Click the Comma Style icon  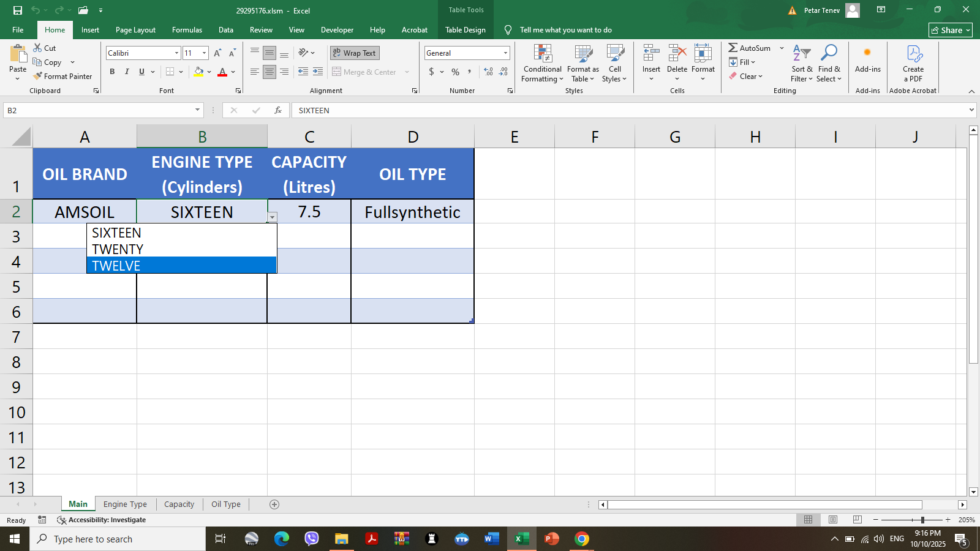point(470,72)
